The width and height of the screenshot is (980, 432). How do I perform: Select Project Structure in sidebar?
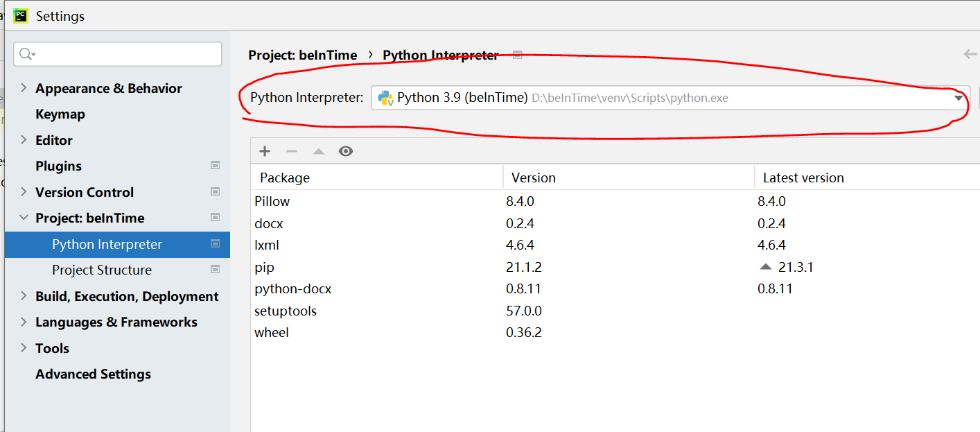click(102, 270)
